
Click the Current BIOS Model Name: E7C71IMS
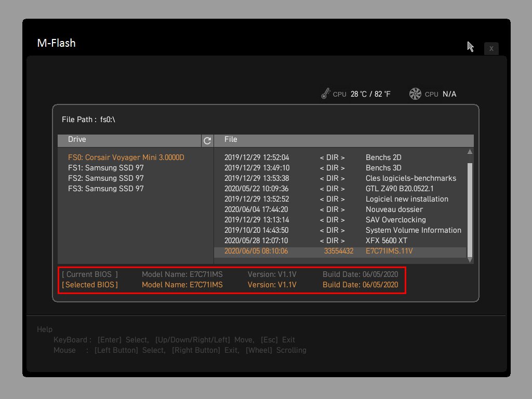182,274
